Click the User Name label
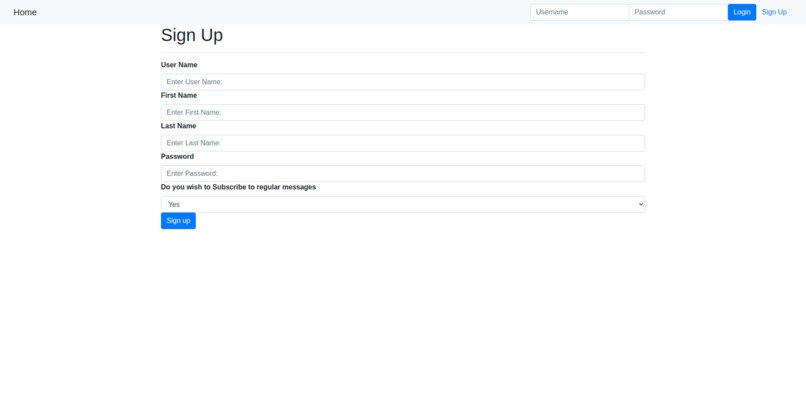 179,65
